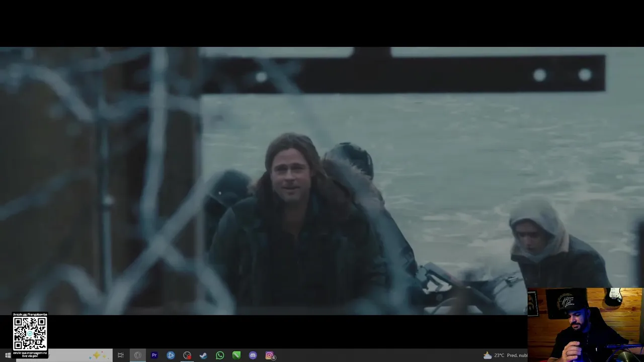Open Adobe Premiere Pro from the taskbar
This screenshot has width=644, height=362.
154,355
